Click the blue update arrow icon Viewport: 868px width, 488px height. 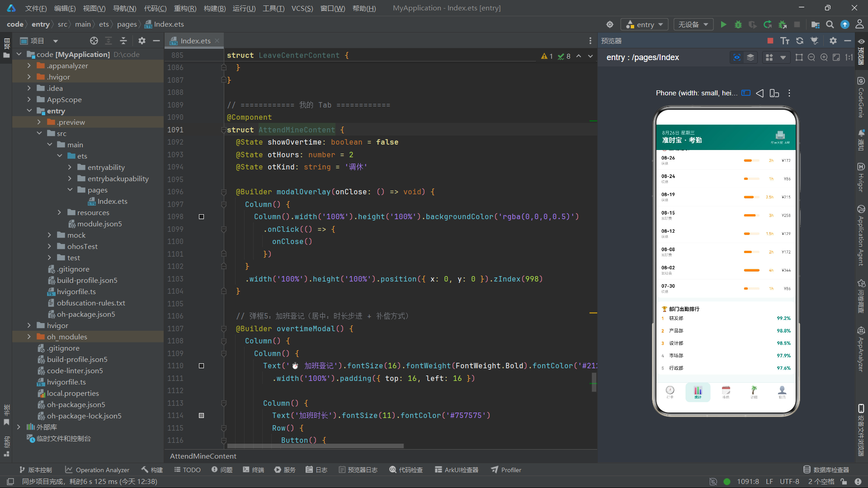845,24
